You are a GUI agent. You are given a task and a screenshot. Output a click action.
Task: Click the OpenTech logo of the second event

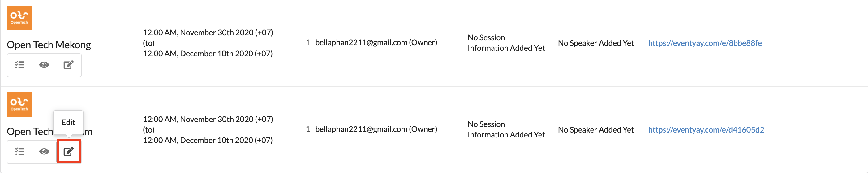19,105
